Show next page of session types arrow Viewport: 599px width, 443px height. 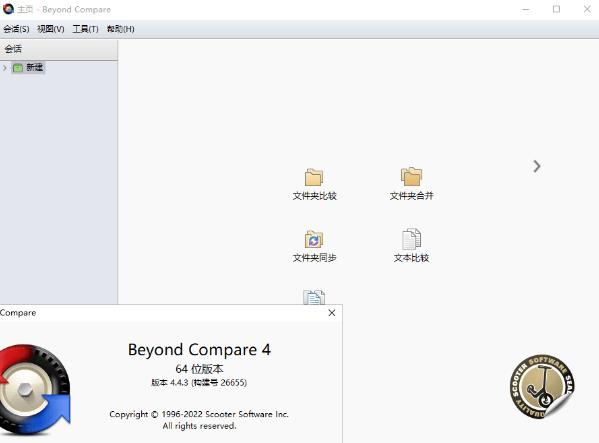click(537, 166)
